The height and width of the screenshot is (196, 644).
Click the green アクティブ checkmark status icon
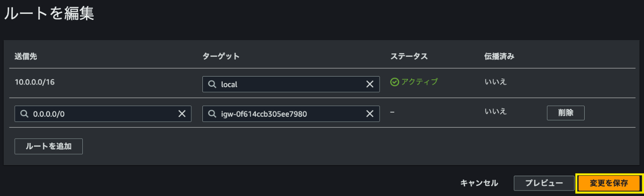pos(394,82)
